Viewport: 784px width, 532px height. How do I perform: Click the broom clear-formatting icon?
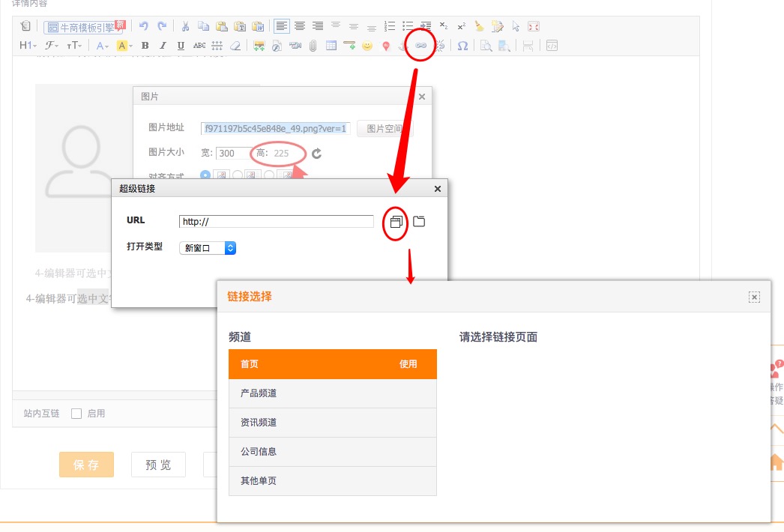click(x=480, y=26)
